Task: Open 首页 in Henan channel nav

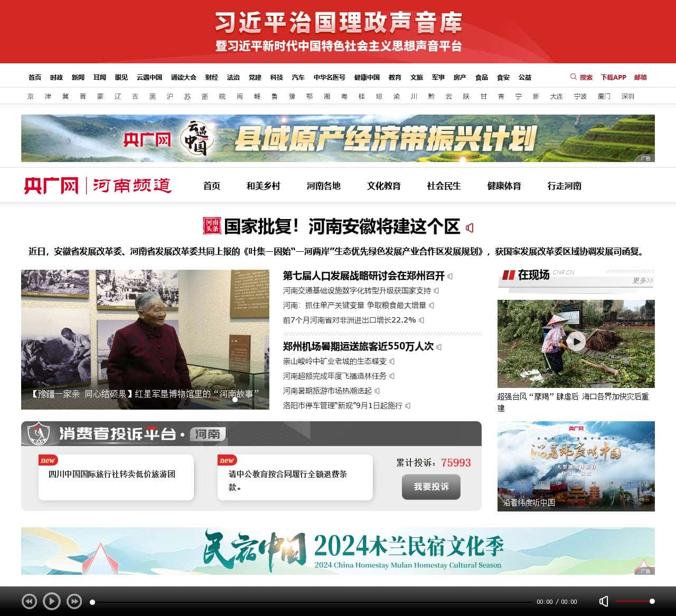Action: coord(212,186)
